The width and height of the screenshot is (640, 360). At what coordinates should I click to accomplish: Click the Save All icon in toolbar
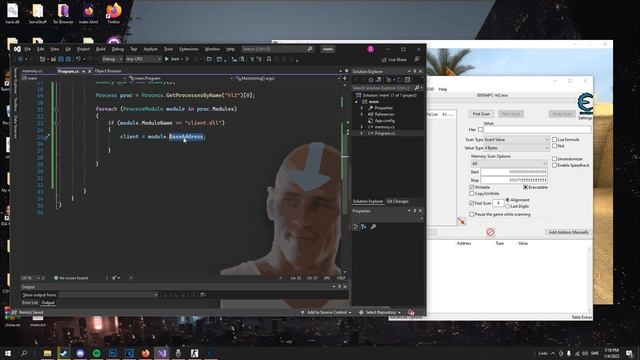click(68, 59)
